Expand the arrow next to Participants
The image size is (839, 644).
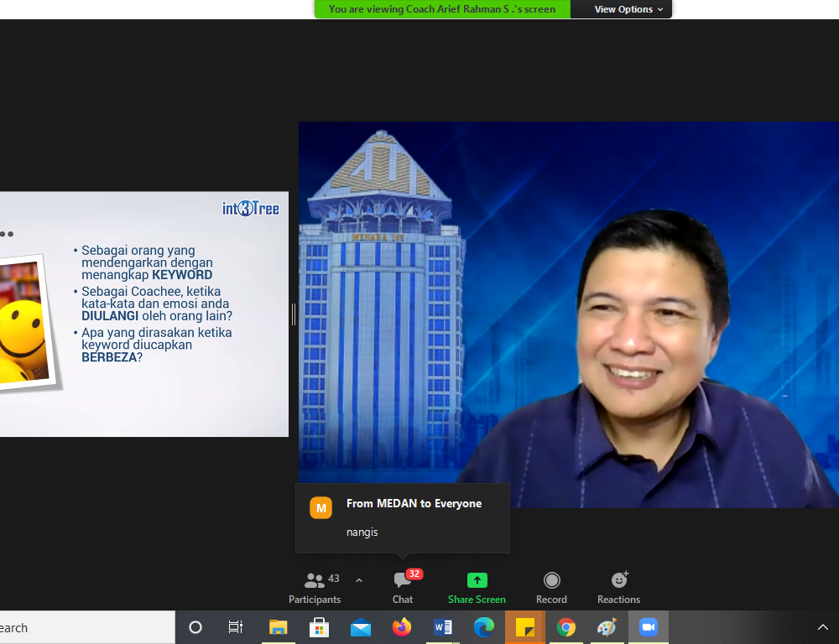(x=359, y=580)
